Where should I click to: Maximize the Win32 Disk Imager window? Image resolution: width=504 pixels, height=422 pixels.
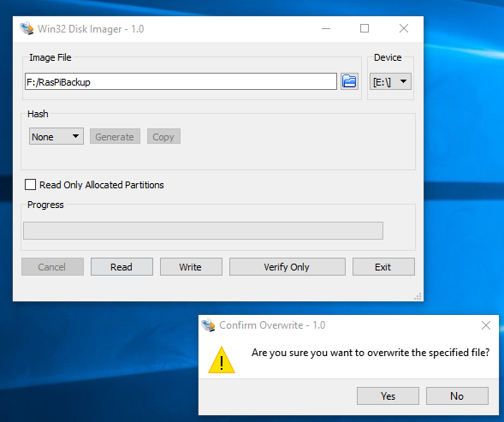click(x=365, y=28)
